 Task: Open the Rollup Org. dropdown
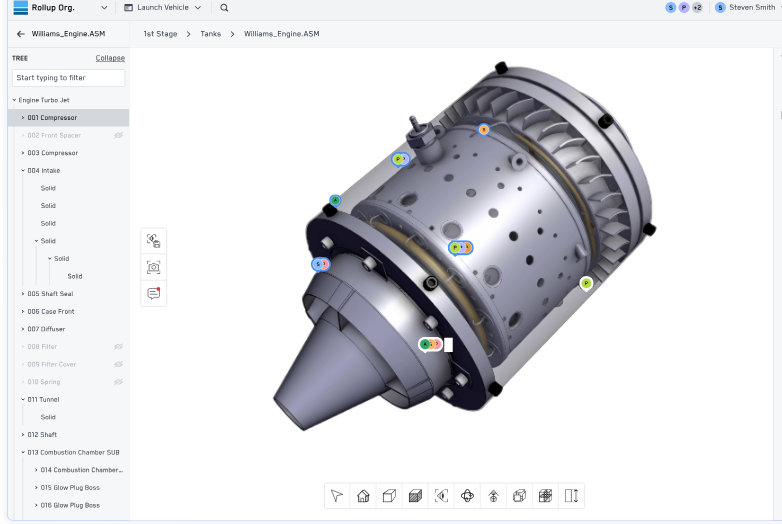(106, 8)
